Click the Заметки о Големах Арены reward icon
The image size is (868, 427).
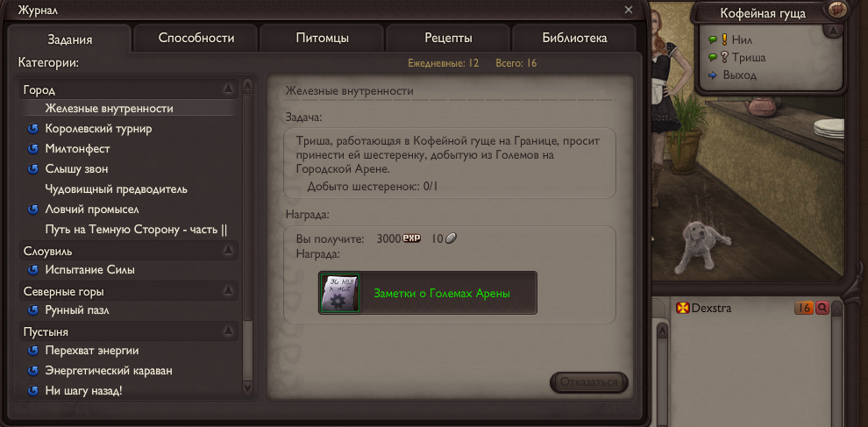tap(340, 293)
